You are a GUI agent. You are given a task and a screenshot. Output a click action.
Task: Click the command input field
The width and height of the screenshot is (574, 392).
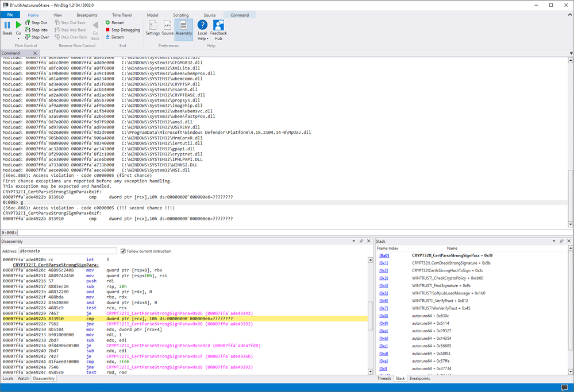pos(294,232)
